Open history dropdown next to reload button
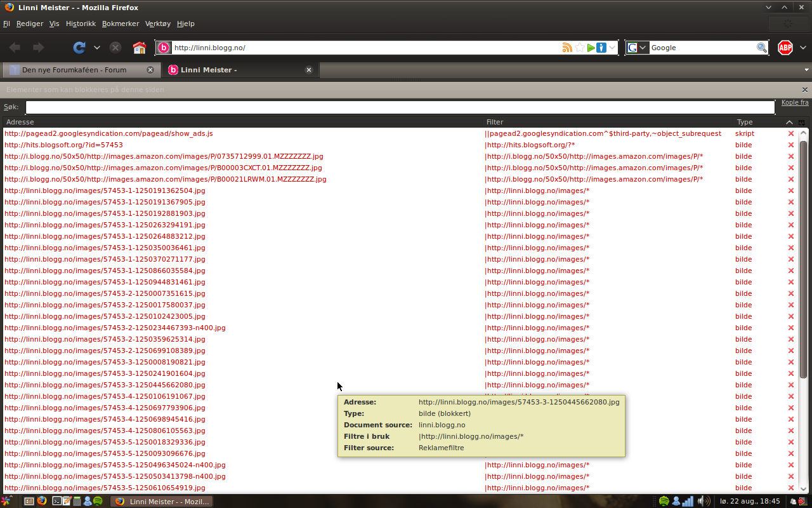This screenshot has width=812, height=508. [97, 48]
